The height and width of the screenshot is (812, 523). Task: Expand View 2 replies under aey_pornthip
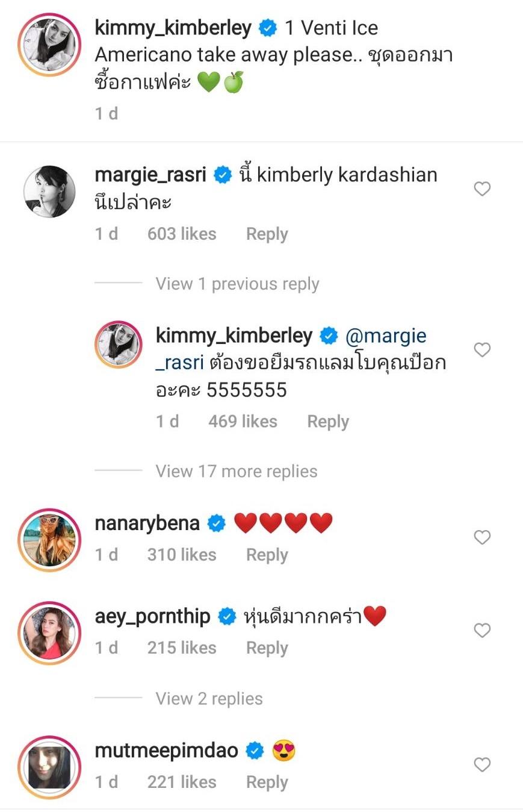209,698
